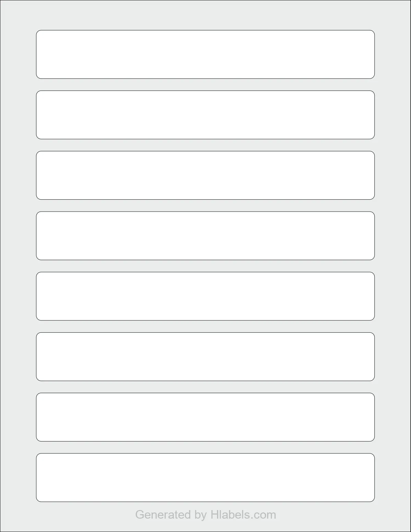The height and width of the screenshot is (532, 411).
Task: Click the gray gap between fourth and fifth labels
Action: tap(205, 266)
